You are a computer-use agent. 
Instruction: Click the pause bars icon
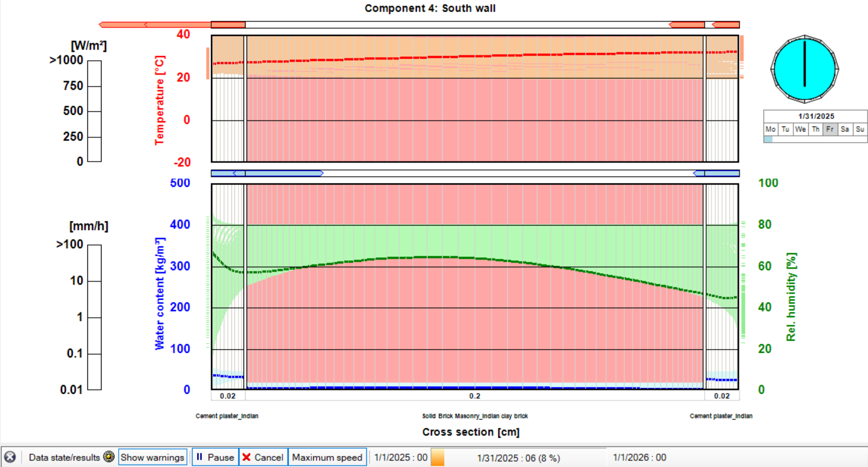(200, 457)
